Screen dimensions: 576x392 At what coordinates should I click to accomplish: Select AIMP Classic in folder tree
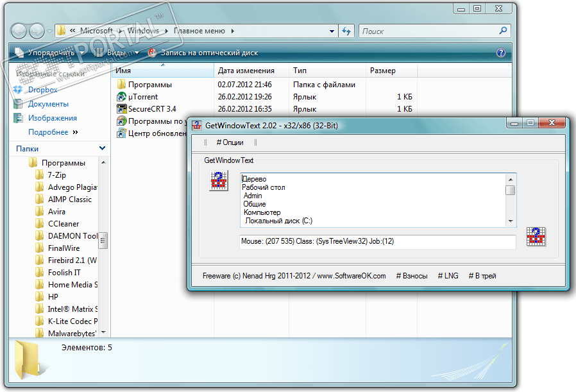click(x=70, y=199)
